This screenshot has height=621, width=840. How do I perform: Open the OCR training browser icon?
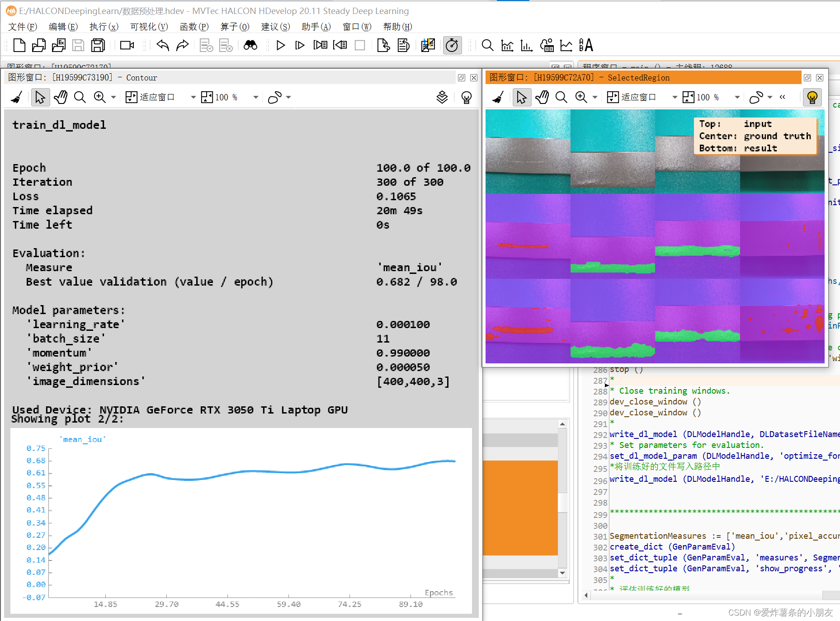tap(586, 45)
